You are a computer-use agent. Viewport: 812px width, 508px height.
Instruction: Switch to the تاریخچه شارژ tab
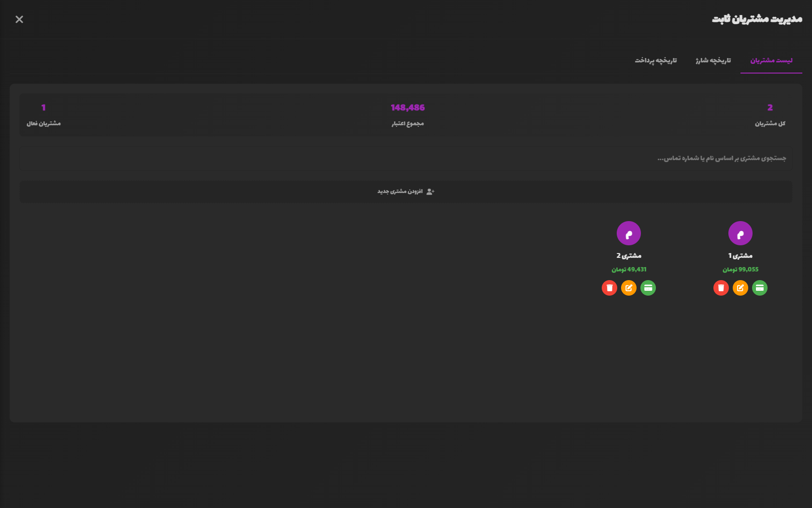point(713,60)
